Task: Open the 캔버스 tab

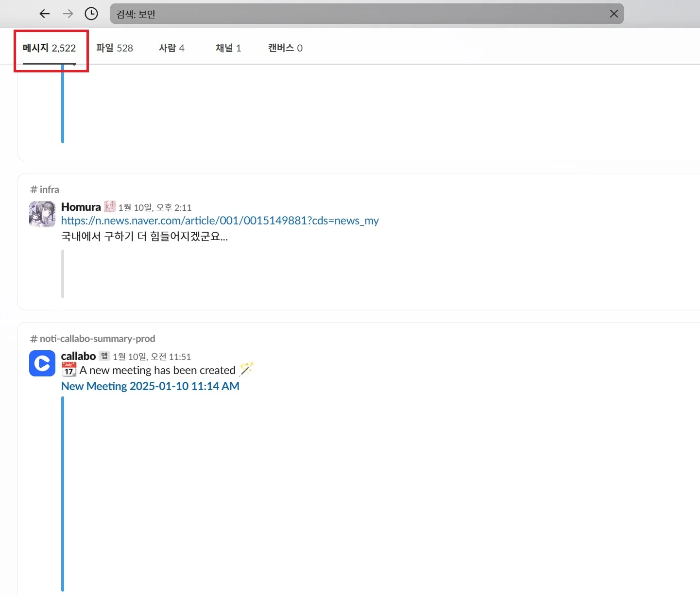Action: (285, 48)
